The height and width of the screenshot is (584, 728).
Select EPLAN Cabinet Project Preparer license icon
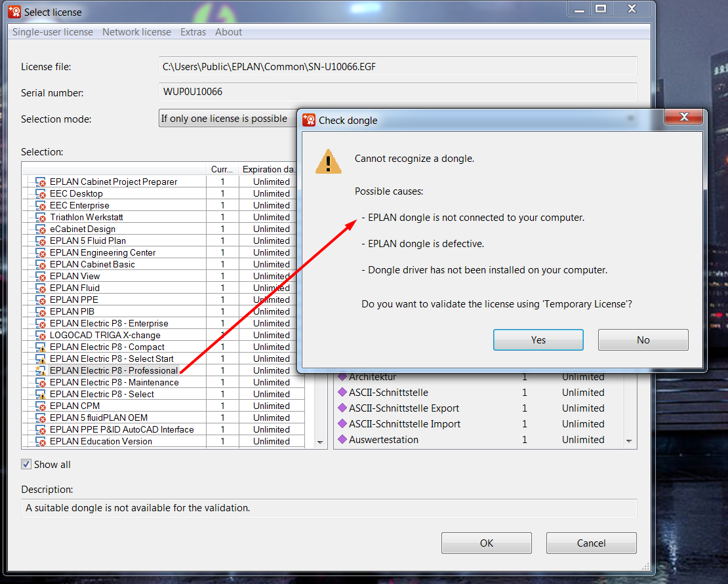(41, 182)
